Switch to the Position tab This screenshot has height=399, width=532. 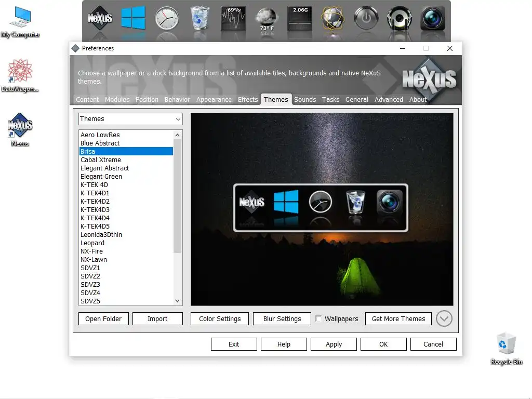click(147, 99)
